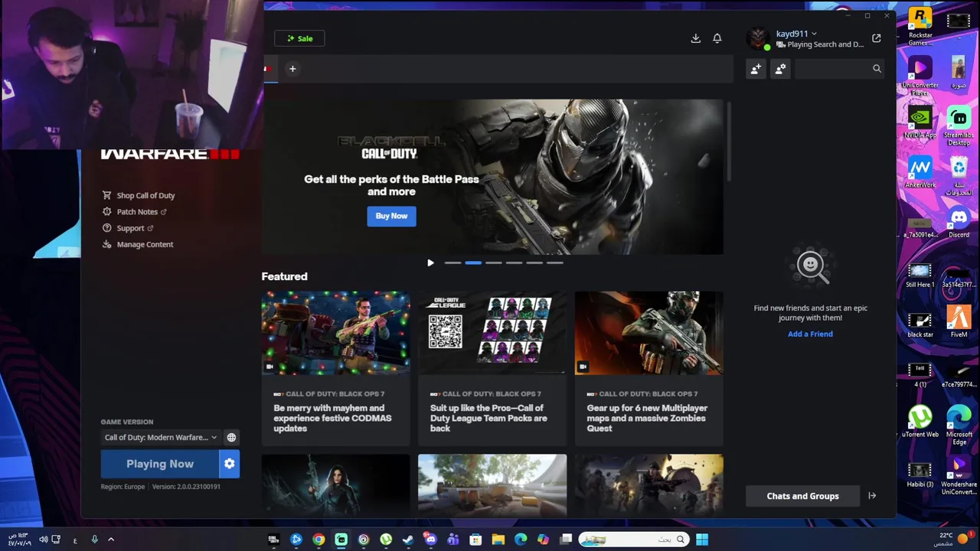Open Rockstar Games desktop shortcut
Screen dimensions: 980x551
tap(920, 27)
